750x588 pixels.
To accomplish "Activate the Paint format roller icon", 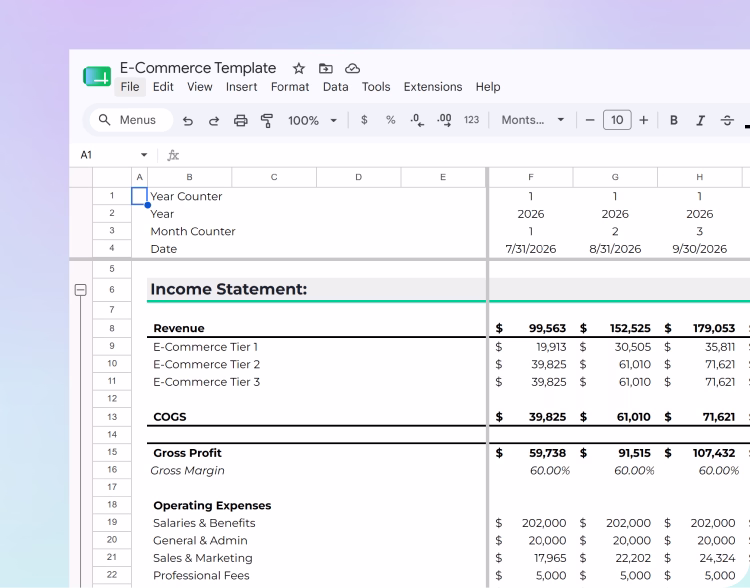I will [267, 121].
